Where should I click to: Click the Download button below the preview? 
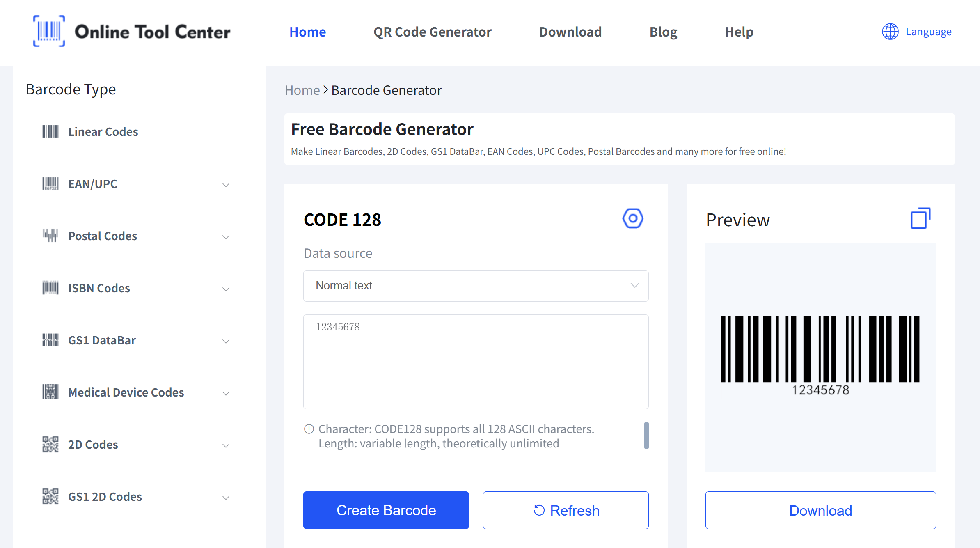tap(820, 510)
